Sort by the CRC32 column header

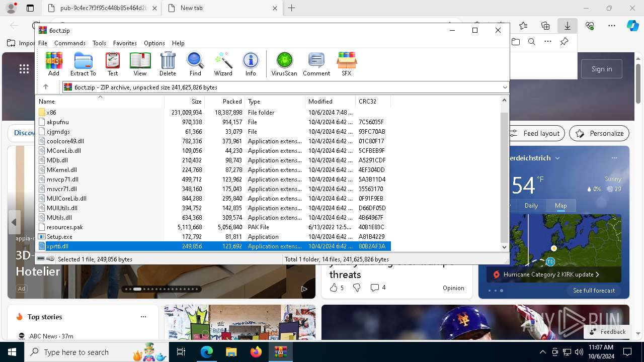(x=373, y=102)
